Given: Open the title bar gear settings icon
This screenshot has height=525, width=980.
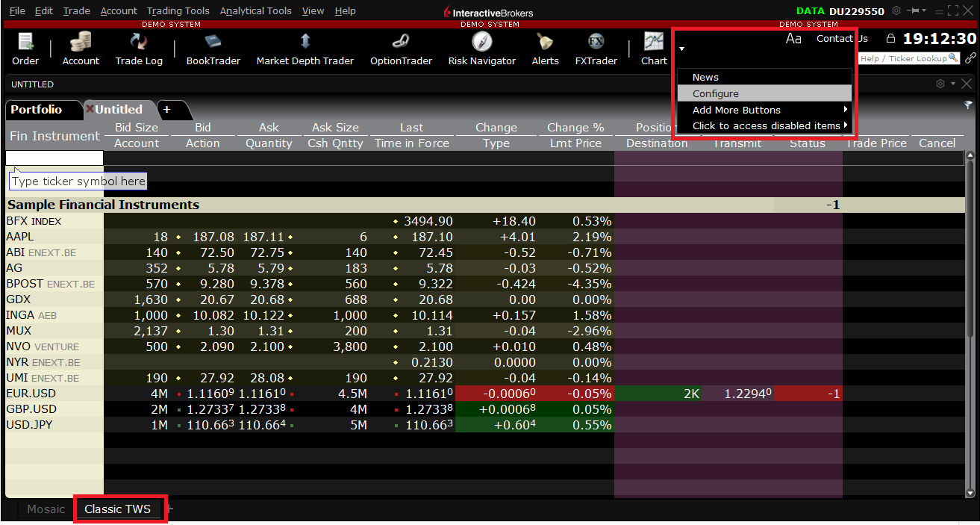Looking at the screenshot, I should point(896,11).
